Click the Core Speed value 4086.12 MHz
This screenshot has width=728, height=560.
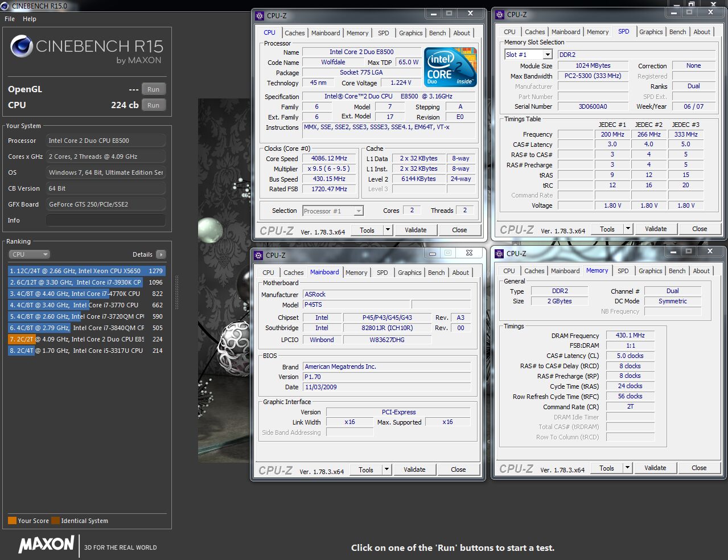pyautogui.click(x=329, y=159)
